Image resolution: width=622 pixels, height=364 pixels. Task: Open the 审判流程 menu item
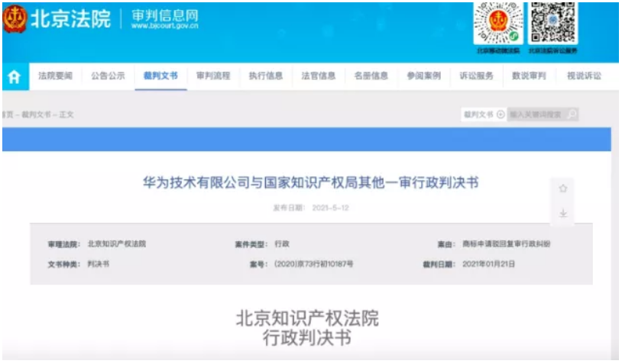click(x=213, y=76)
